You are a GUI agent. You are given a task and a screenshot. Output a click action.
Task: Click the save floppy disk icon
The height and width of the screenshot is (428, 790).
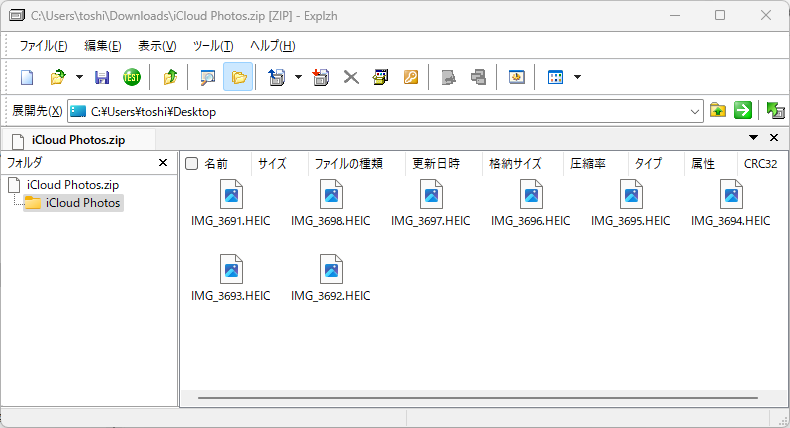point(102,77)
